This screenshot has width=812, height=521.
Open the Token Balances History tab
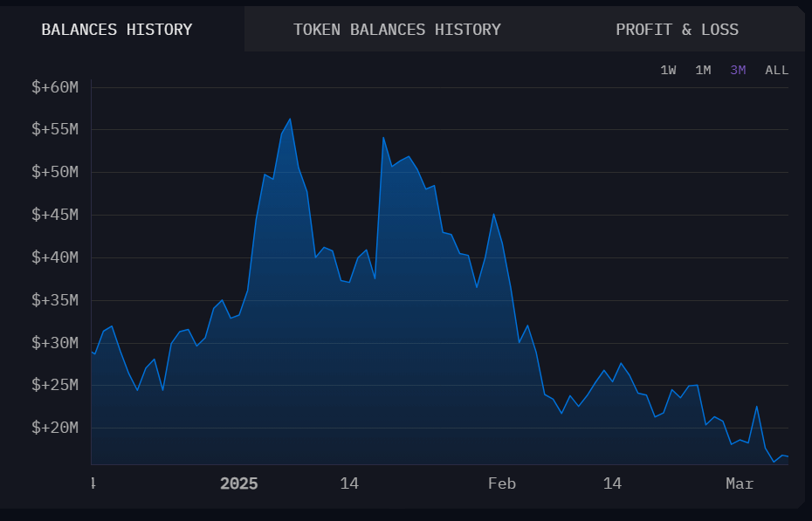tap(396, 30)
